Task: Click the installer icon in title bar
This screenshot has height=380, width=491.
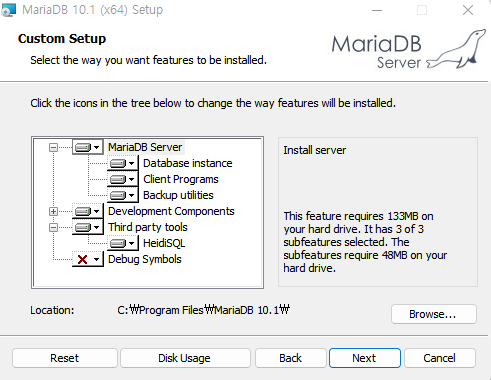Action: tap(9, 10)
